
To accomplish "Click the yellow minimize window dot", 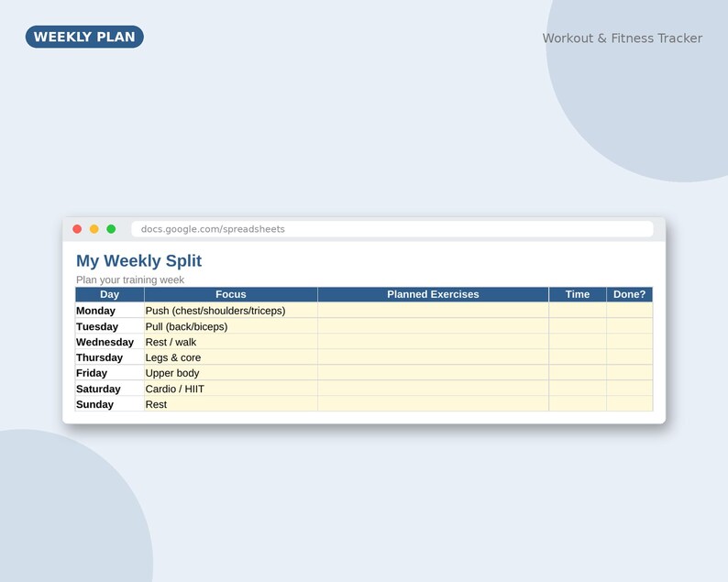I will pyautogui.click(x=94, y=229).
